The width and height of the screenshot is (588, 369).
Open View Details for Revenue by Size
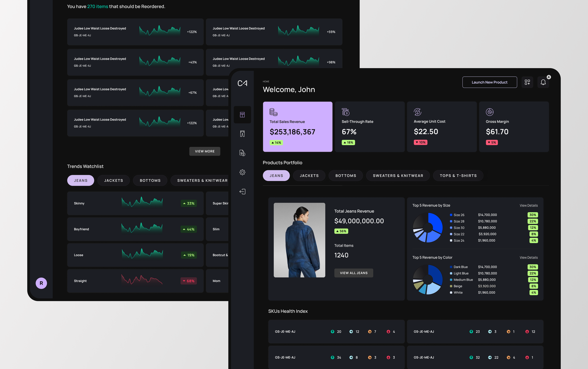pos(528,206)
